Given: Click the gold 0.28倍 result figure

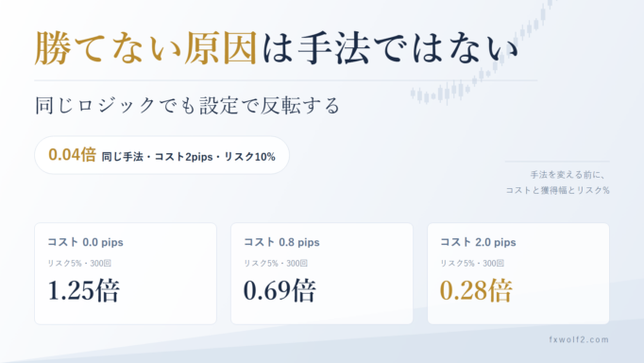Looking at the screenshot, I should click(x=476, y=290).
